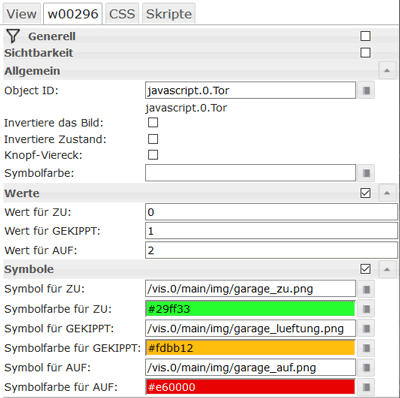Image resolution: width=400 pixels, height=398 pixels.
Task: Click the Werte section header label
Action: [22, 193]
